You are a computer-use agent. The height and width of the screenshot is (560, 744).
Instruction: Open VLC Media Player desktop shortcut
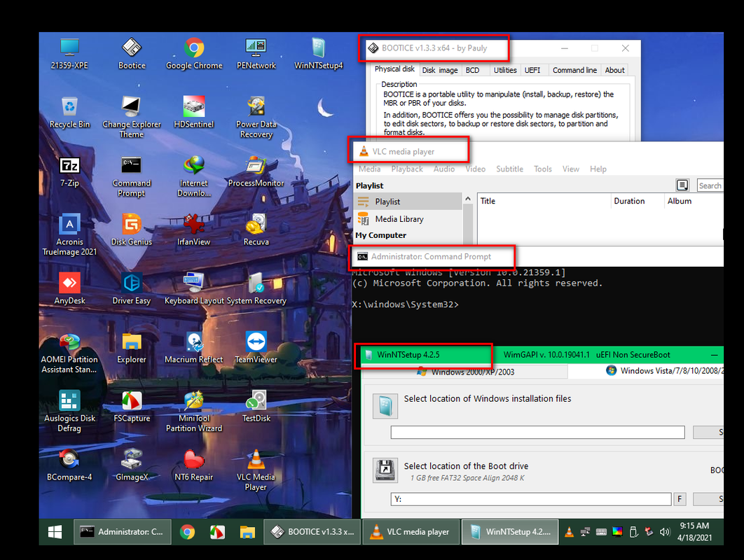pyautogui.click(x=256, y=470)
